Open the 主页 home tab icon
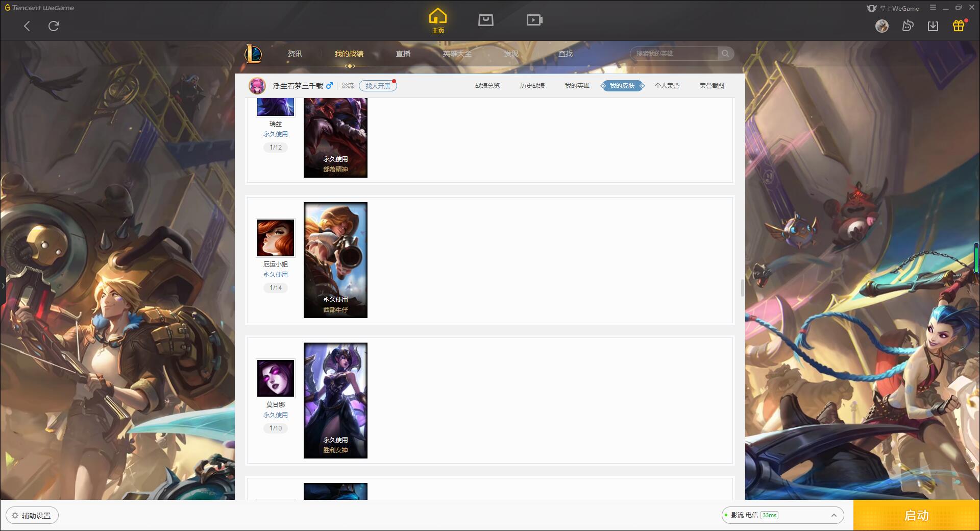980x531 pixels. point(438,21)
